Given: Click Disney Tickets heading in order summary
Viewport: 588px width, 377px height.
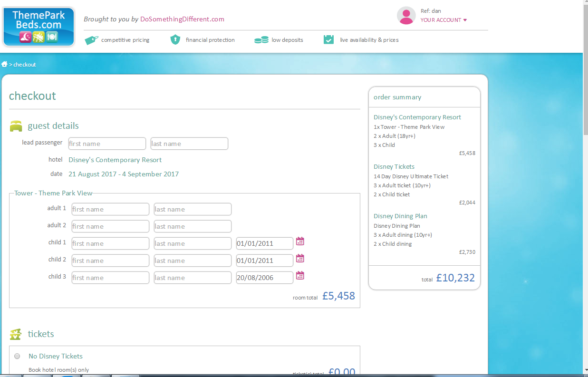Looking at the screenshot, I should 394,166.
